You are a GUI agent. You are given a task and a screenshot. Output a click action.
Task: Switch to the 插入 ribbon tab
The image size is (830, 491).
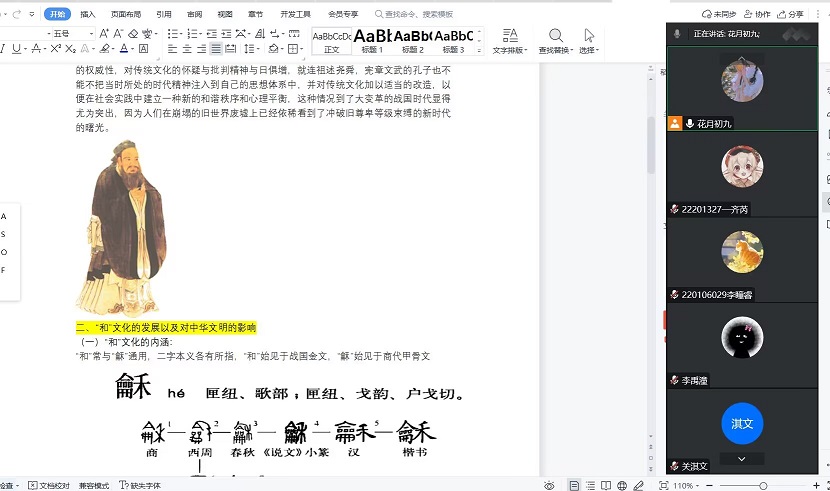88,14
